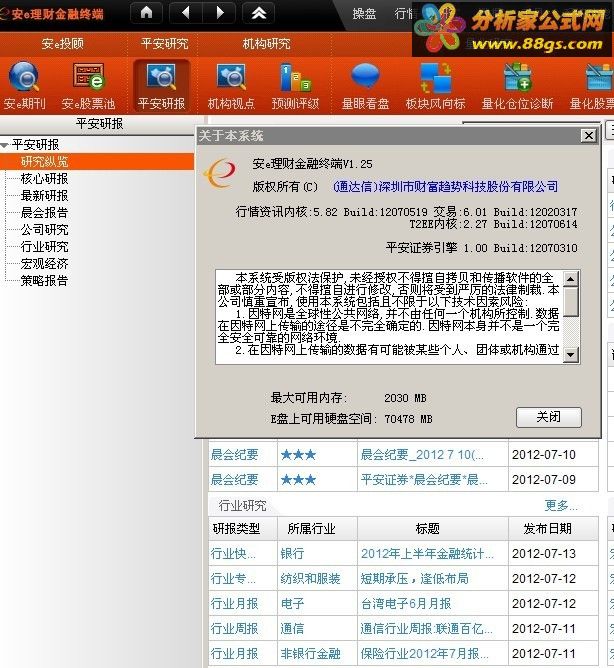Image resolution: width=614 pixels, height=668 pixels.
Task: Click 更多... in 行业研究 section
Action: 561,506
